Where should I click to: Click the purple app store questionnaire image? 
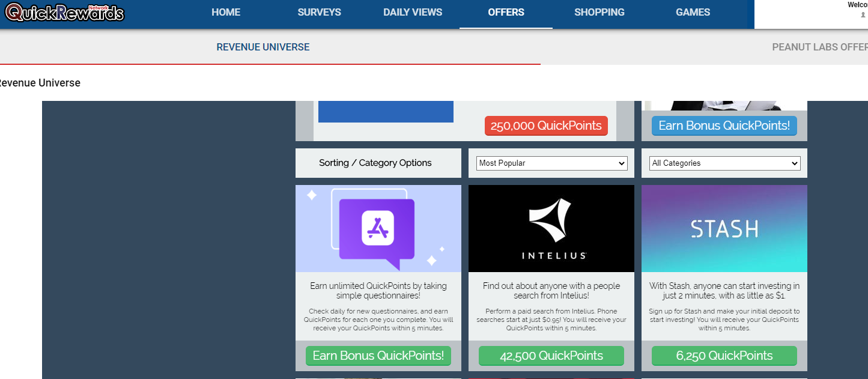pos(378,228)
